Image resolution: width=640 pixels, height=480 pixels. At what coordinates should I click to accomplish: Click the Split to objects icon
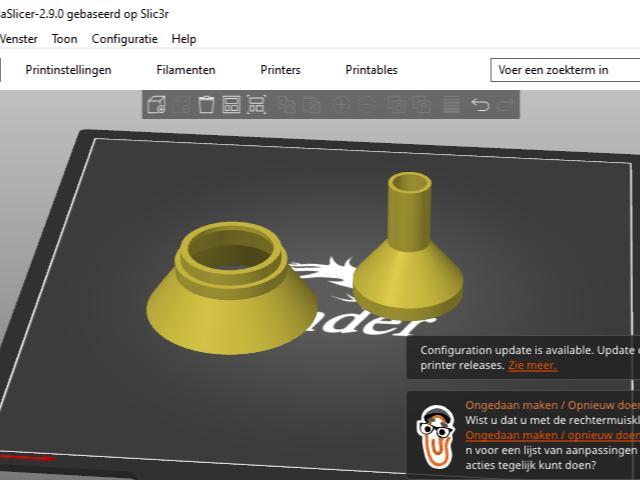397,105
